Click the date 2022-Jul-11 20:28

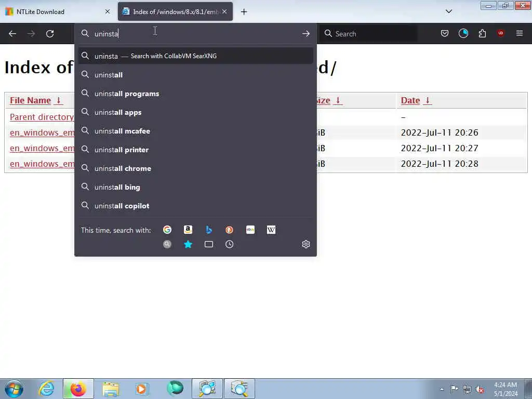click(x=440, y=164)
